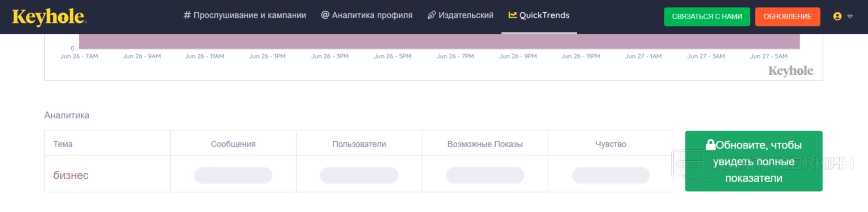
Task: Click the pen icon beside Издательский
Action: coord(431,15)
